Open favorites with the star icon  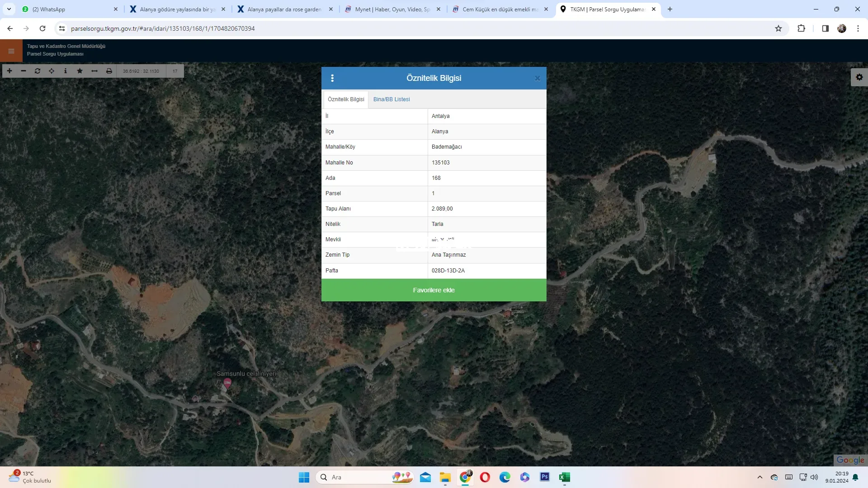point(80,71)
